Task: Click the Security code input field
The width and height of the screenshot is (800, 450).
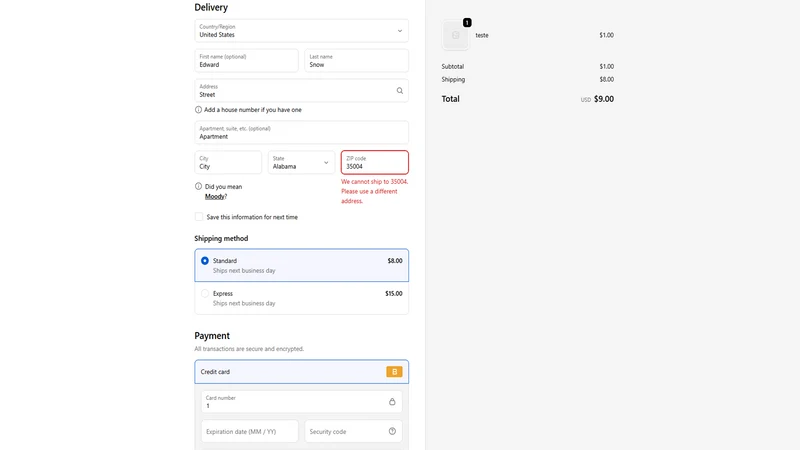Action: click(x=354, y=432)
